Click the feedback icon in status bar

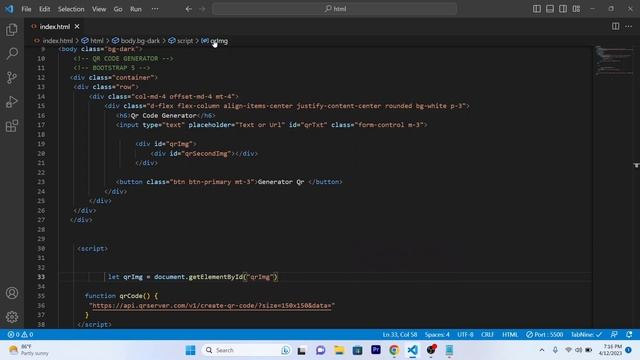point(614,334)
